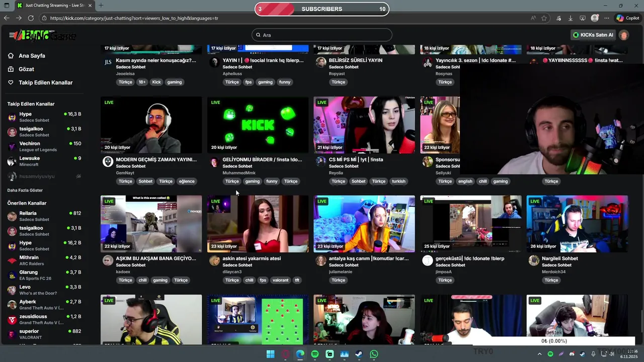
Task: Open Lewsuke Minecraft channel
Action: (44, 161)
